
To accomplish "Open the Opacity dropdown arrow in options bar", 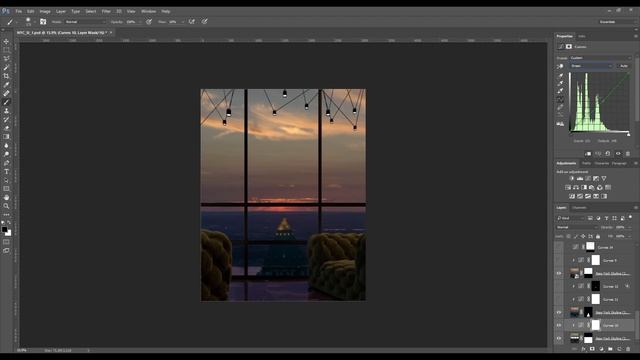I will click(x=140, y=22).
